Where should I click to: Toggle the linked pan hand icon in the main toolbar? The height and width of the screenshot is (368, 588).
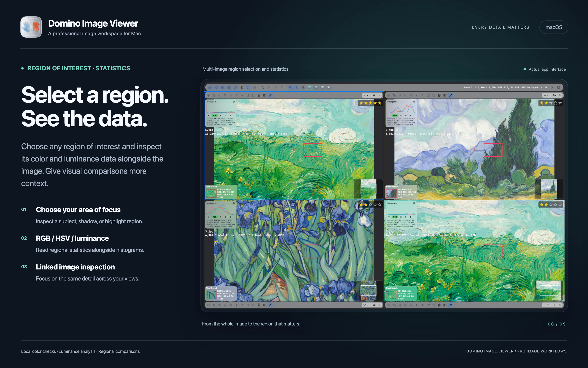pos(297,87)
